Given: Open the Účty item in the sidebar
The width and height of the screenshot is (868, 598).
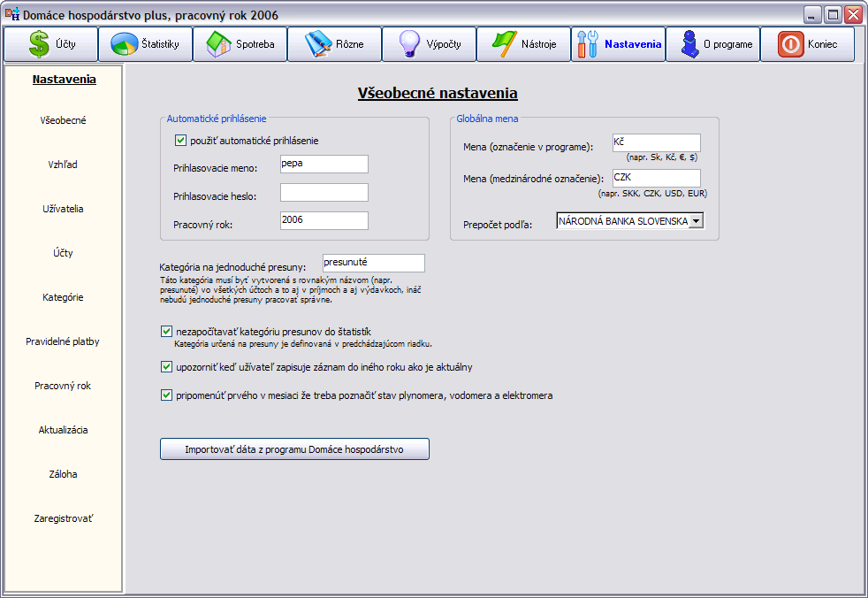Looking at the screenshot, I should coord(63,253).
